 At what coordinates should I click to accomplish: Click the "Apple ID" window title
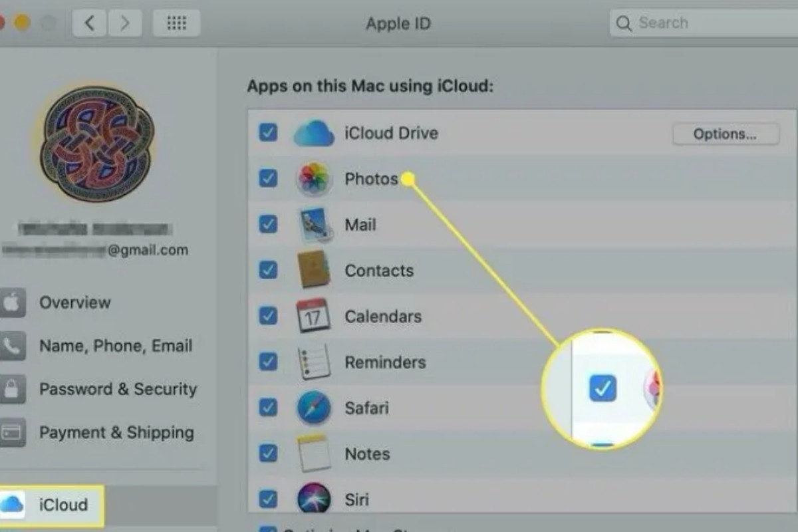click(x=398, y=24)
